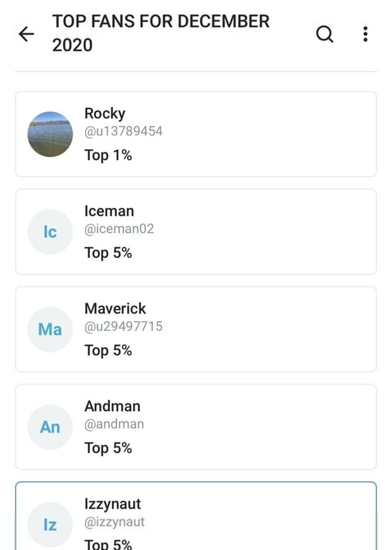Click the Top Fans for December 2020 title

click(161, 33)
